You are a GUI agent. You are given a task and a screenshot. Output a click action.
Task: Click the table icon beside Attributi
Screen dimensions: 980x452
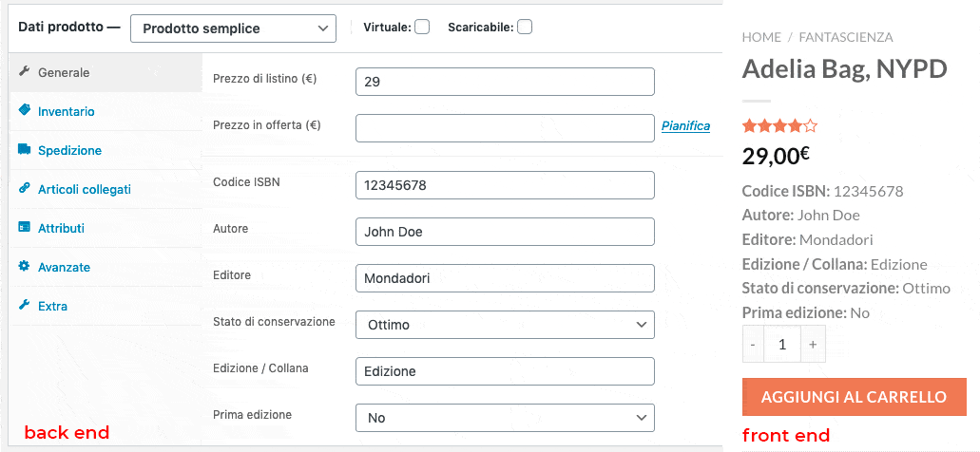pos(25,227)
